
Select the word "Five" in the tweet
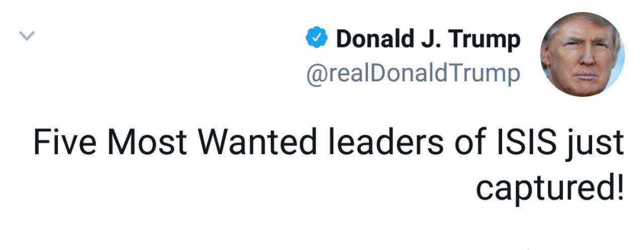click(65, 143)
